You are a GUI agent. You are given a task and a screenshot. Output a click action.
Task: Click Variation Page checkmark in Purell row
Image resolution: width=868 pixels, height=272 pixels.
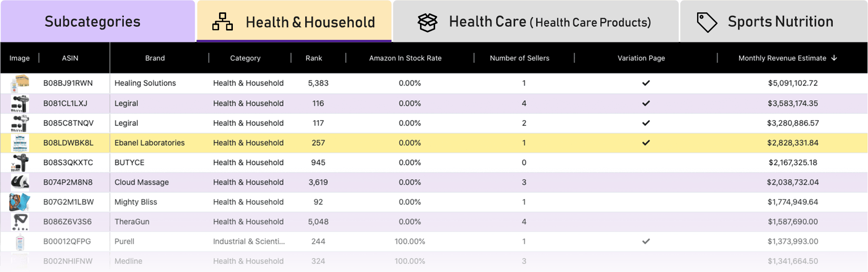646,242
